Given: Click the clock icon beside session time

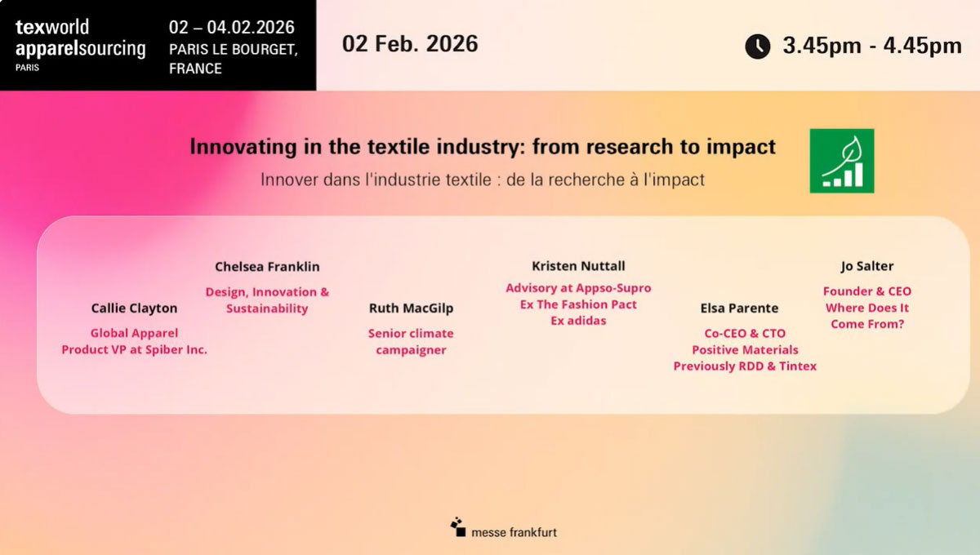Looking at the screenshot, I should click(757, 46).
